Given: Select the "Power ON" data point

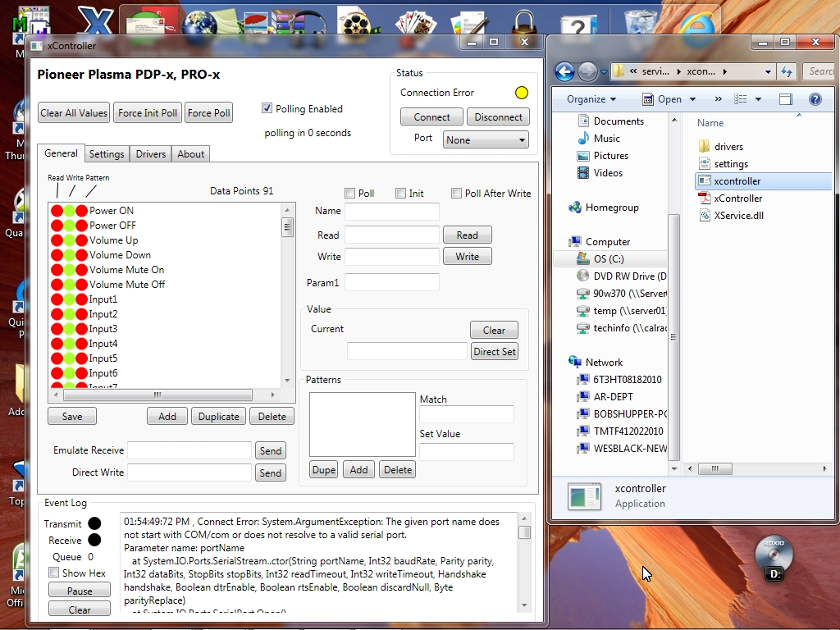Looking at the screenshot, I should point(112,211).
